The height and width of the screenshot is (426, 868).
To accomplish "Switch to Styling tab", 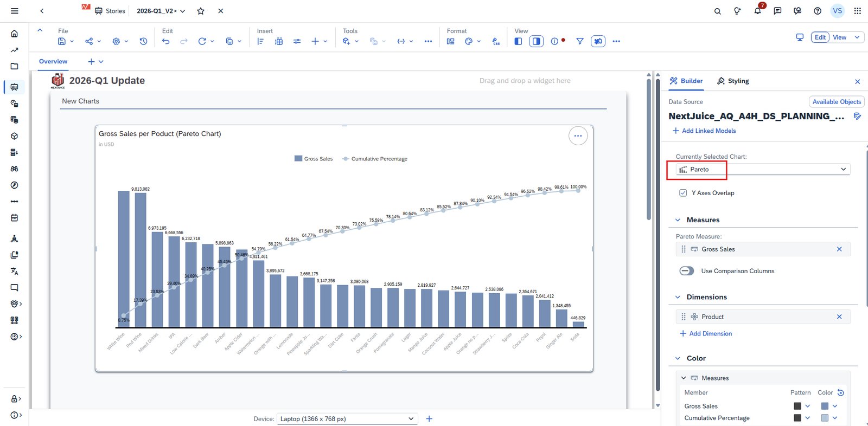I will (733, 81).
